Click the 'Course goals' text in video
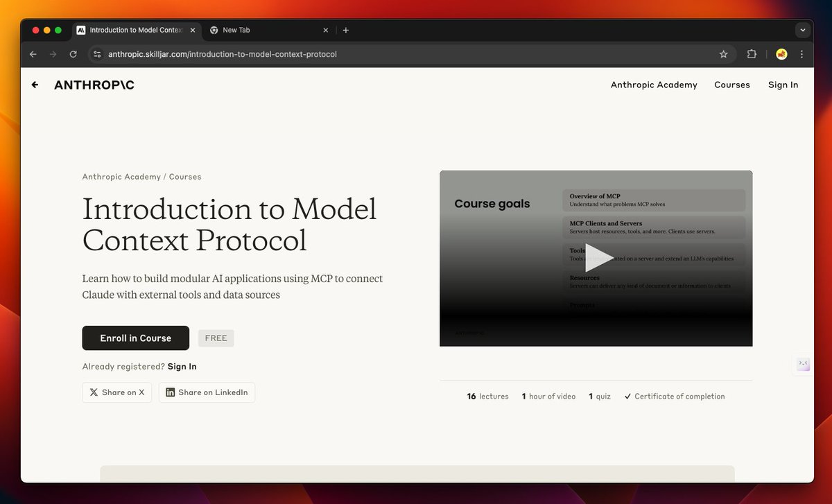 pos(492,204)
